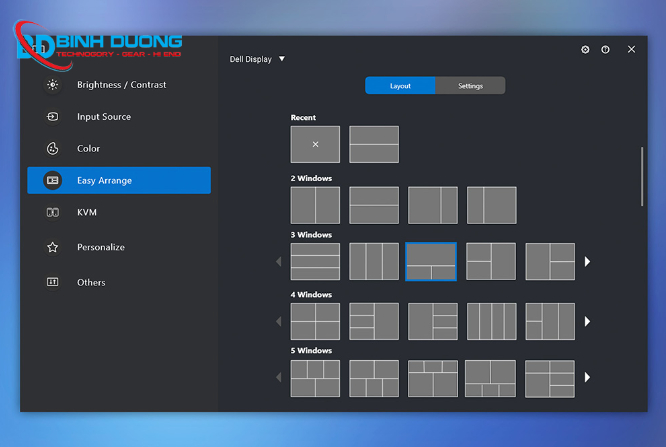Screen dimensions: 666x447
Task: Show next 3 Windows layouts with right arrow
Action: [x=588, y=262]
